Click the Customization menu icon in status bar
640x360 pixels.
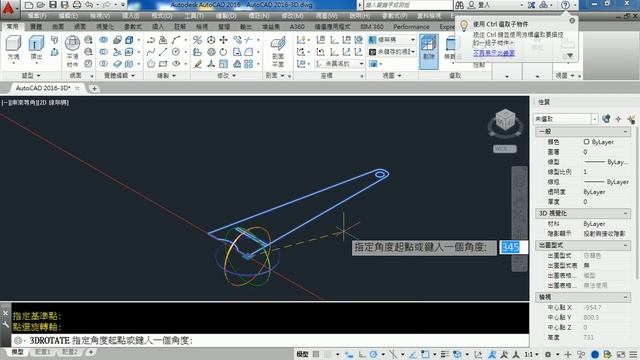click(633, 354)
